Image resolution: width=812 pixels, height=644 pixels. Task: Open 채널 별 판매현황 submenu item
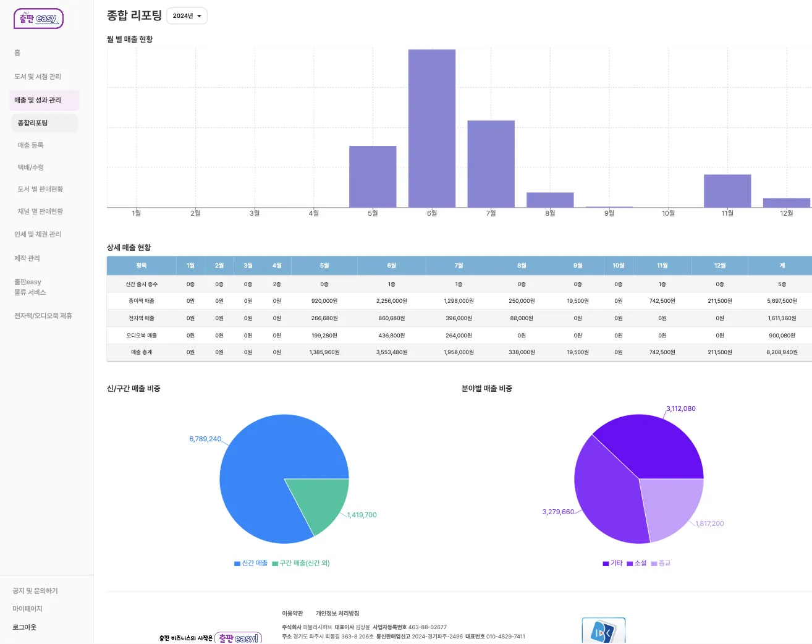40,211
